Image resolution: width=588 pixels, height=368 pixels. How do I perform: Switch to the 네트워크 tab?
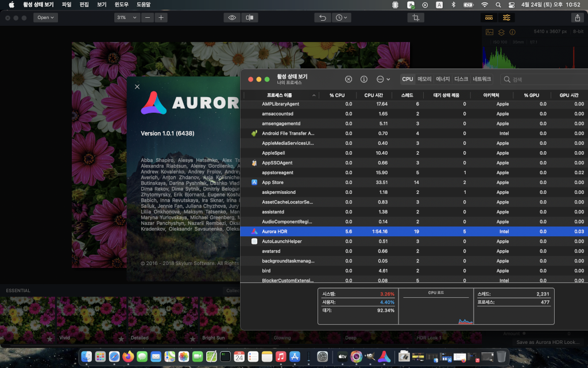tap(482, 79)
